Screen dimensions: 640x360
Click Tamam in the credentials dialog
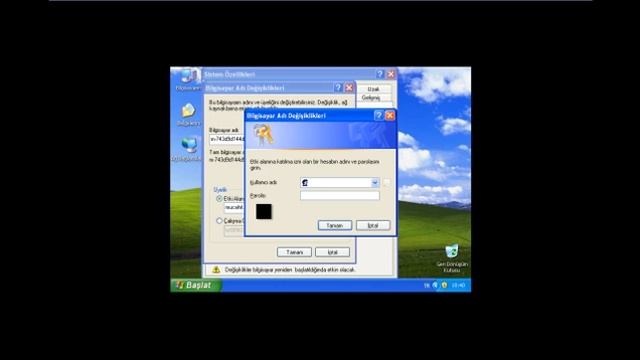pos(335,225)
